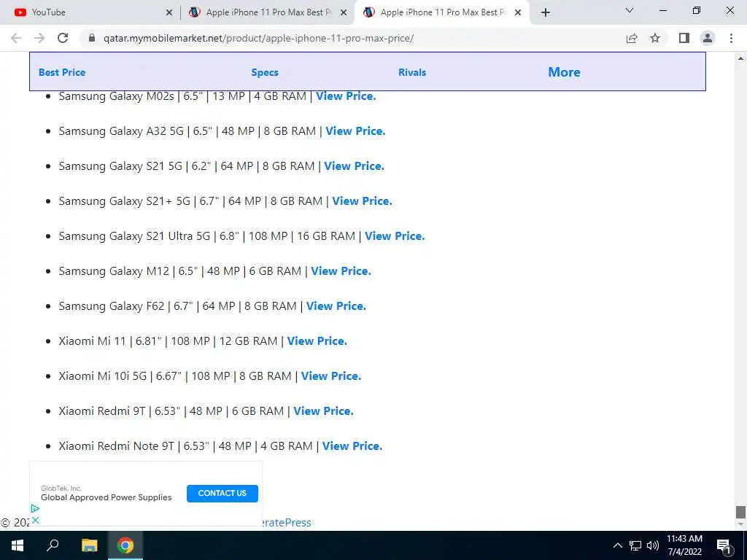Open the Windows Start menu
747x560 pixels.
[18, 545]
